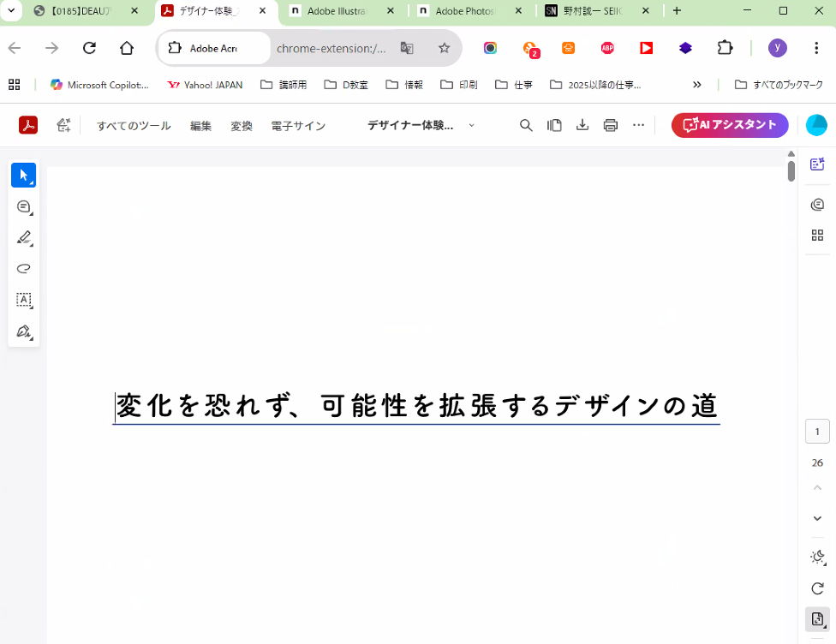Open the すべてのツール menu
The width and height of the screenshot is (836, 644).
tap(134, 126)
